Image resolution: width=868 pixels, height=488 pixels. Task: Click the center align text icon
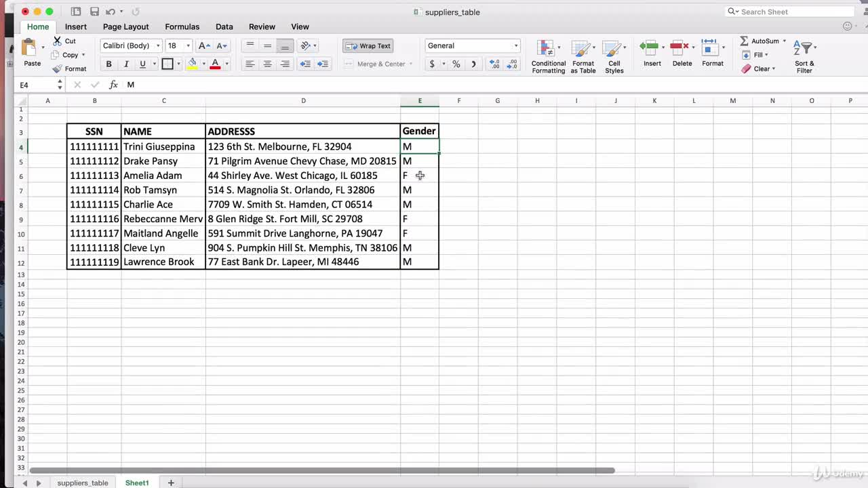[267, 64]
